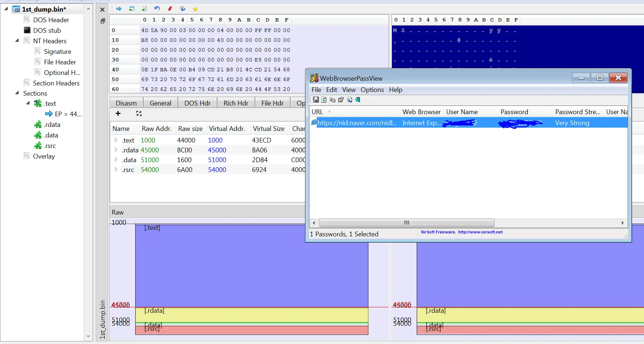644x344 pixels.
Task: Open the Options menu in WebBrowserPassView
Action: pyautogui.click(x=372, y=90)
